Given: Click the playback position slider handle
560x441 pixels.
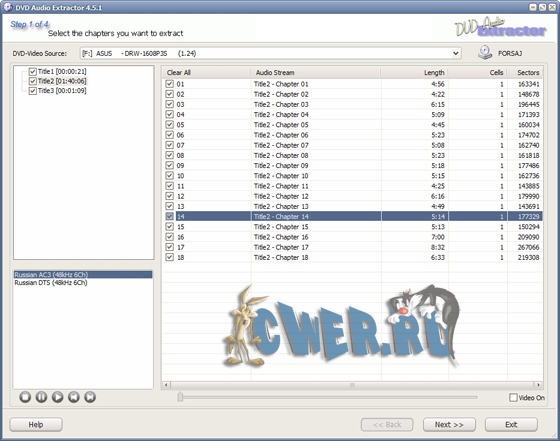Looking at the screenshot, I should coord(180,396).
